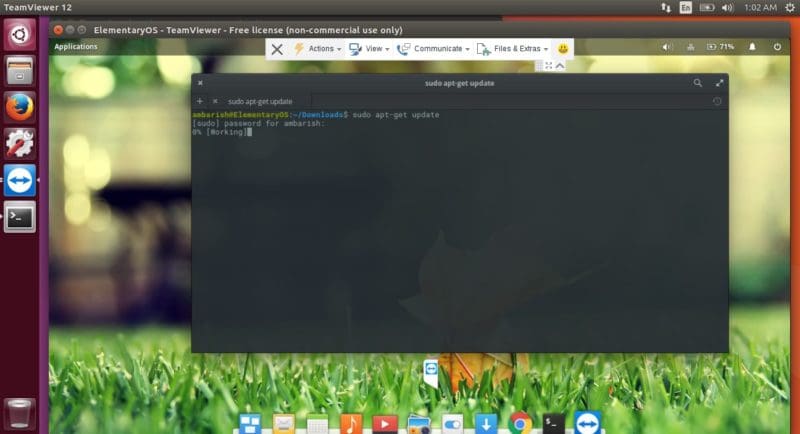The height and width of the screenshot is (434, 800).
Task: Open Videos app in the remote dock
Action: [x=385, y=424]
